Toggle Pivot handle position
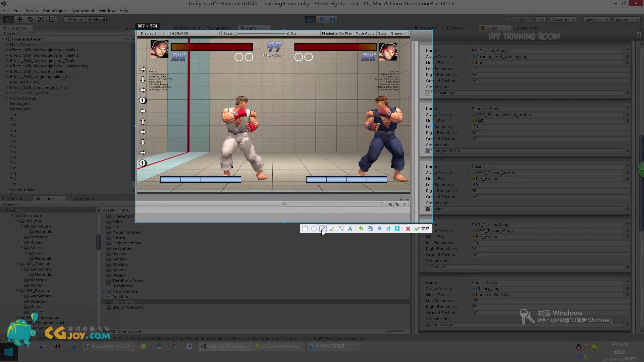This screenshot has width=644, height=362. pos(74,19)
